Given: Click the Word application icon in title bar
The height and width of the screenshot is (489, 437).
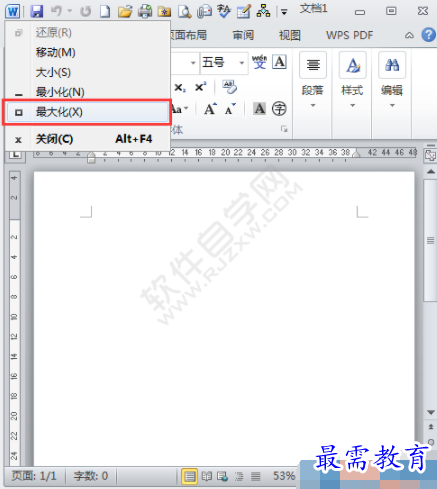Looking at the screenshot, I should coord(12,11).
